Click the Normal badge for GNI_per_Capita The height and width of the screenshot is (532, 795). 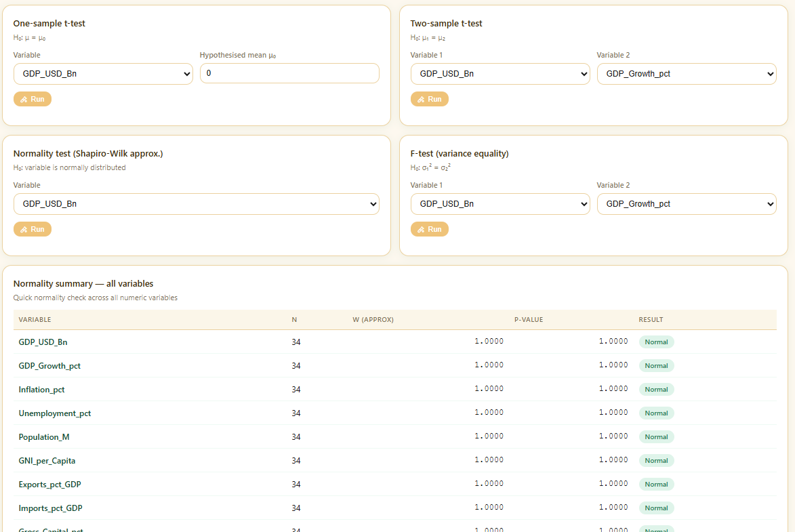click(x=656, y=460)
